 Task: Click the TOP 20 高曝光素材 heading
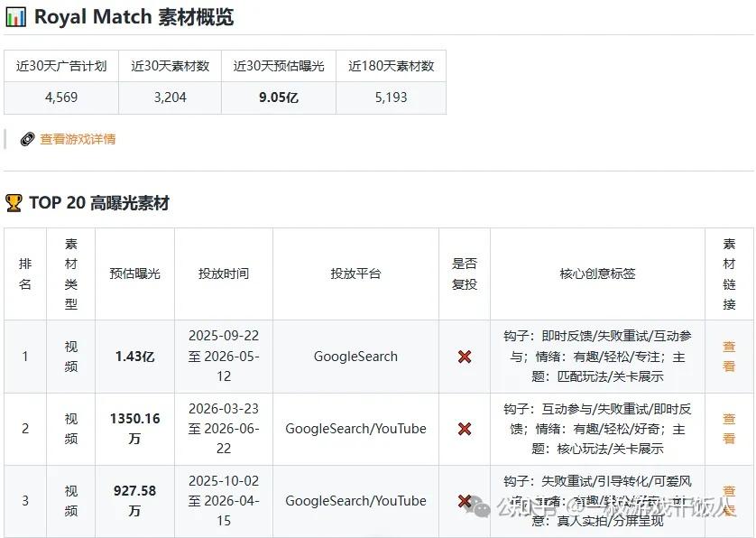[99, 203]
